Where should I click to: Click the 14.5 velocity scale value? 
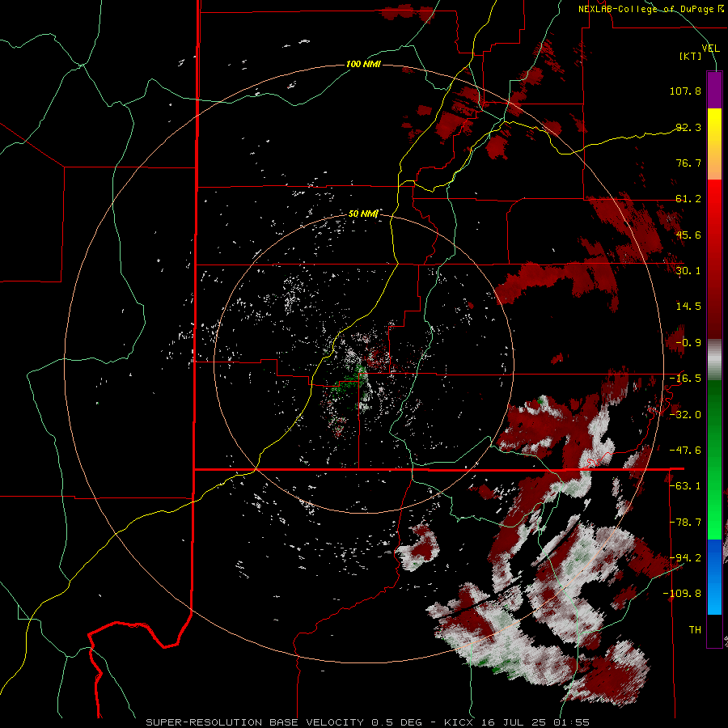coord(688,307)
